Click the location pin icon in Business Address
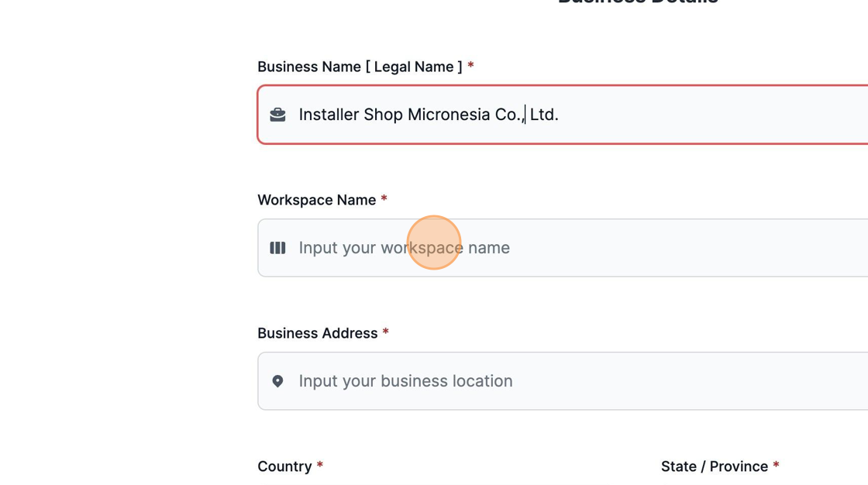This screenshot has height=485, width=868. (x=278, y=381)
